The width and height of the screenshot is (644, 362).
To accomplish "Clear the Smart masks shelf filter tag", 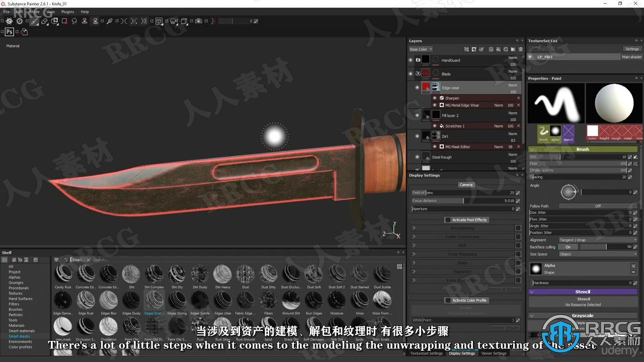I will pos(89,260).
